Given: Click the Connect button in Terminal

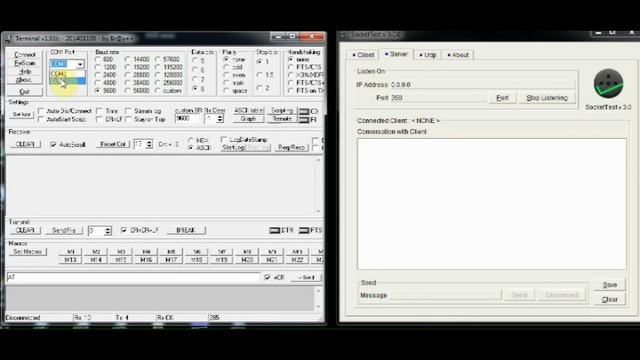Looking at the screenshot, I should [x=25, y=55].
